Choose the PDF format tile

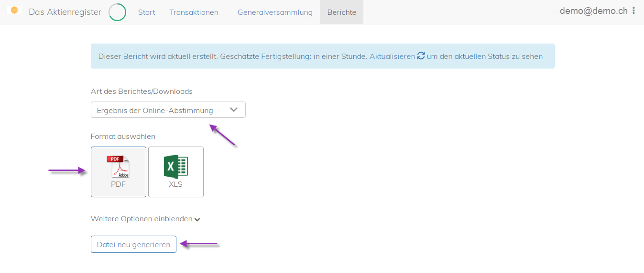click(x=119, y=172)
